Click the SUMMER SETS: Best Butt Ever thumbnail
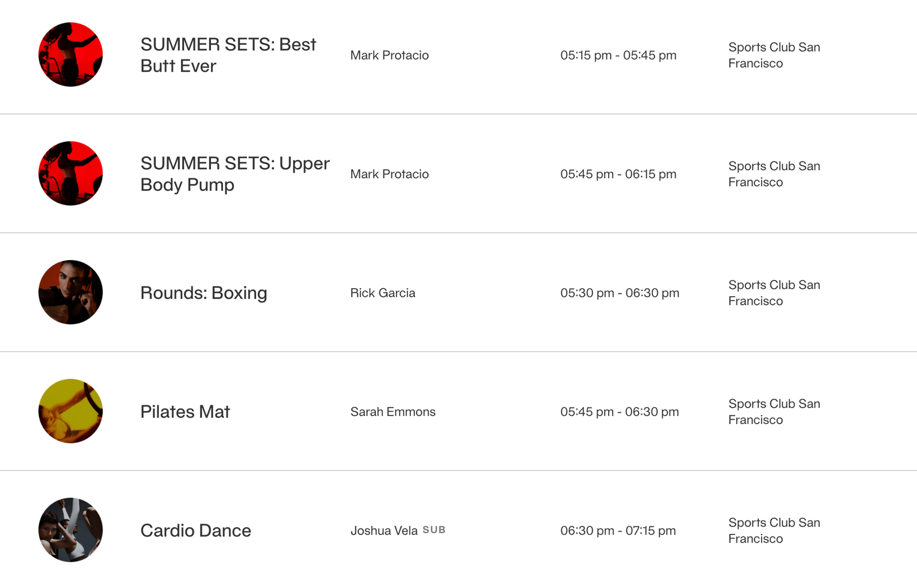 (x=70, y=55)
